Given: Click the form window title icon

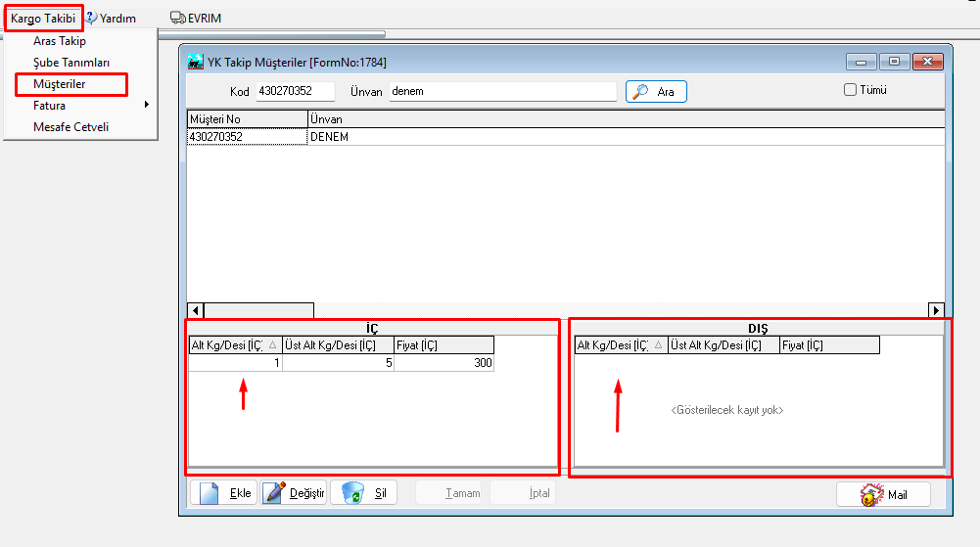Looking at the screenshot, I should 196,62.
